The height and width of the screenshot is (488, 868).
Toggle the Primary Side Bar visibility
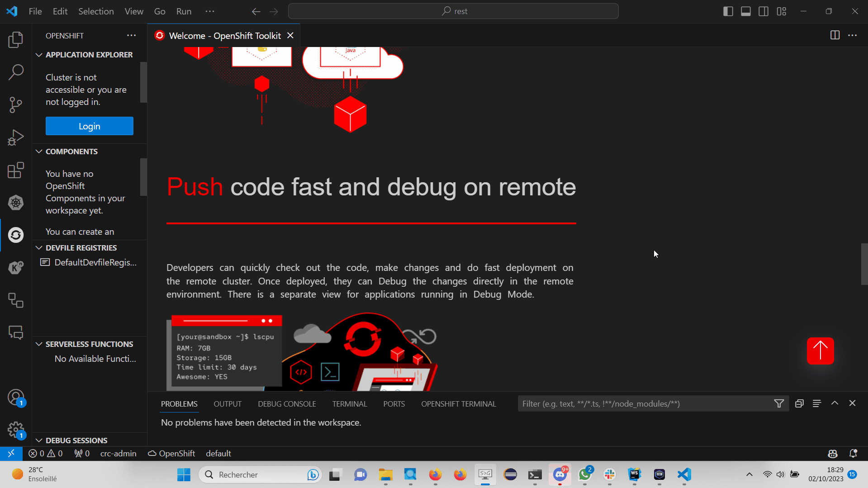pyautogui.click(x=728, y=11)
